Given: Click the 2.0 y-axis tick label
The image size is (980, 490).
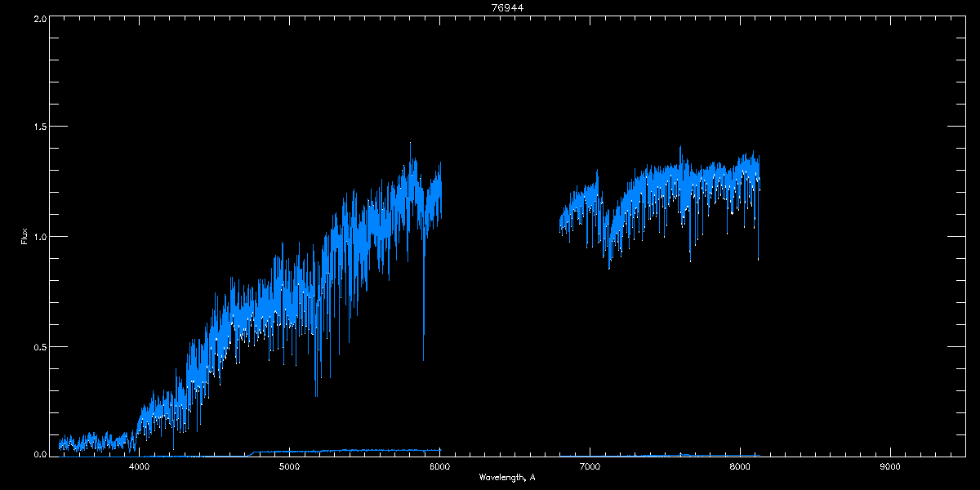Looking at the screenshot, I should pos(38,18).
